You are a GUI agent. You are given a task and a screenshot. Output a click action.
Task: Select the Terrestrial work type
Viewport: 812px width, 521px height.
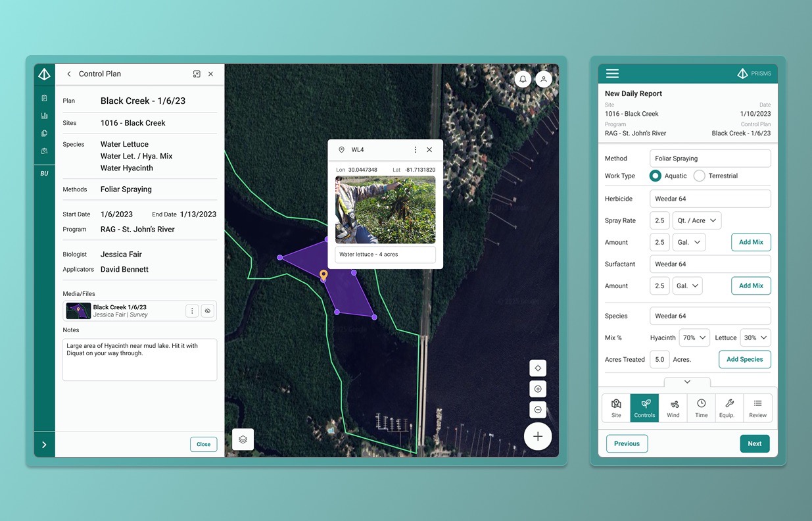click(699, 176)
